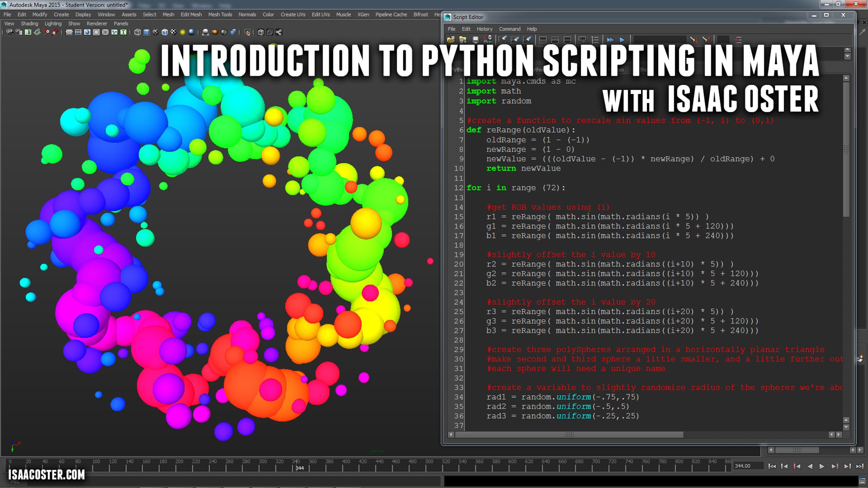Show both history and input panes
Image resolution: width=868 pixels, height=488 pixels.
[x=567, y=40]
